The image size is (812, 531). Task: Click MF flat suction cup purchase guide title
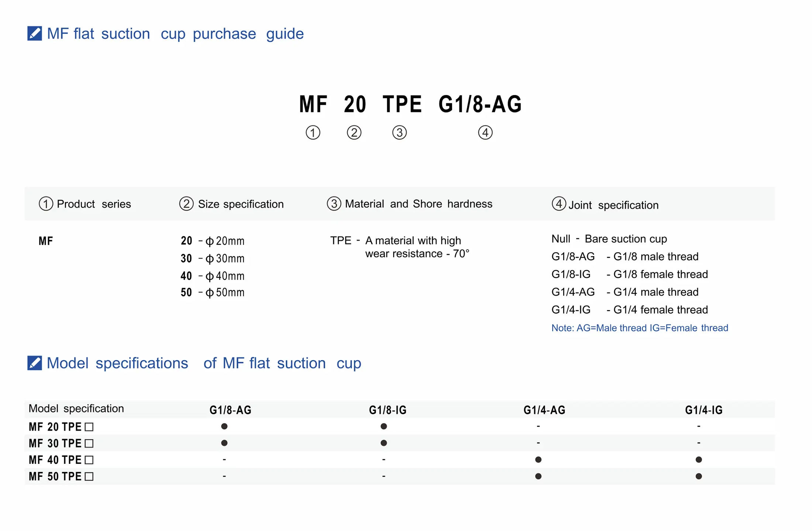point(175,34)
